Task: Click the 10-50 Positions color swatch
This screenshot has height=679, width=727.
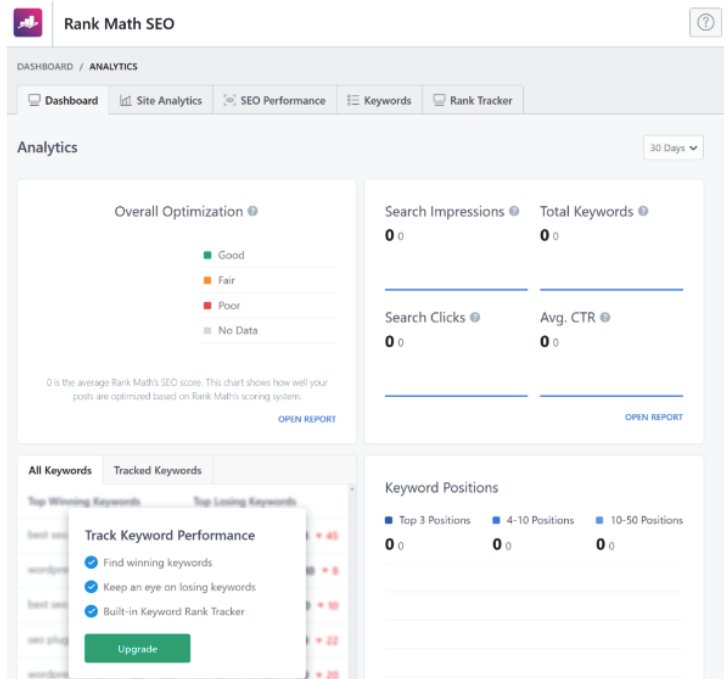Action: [x=599, y=520]
